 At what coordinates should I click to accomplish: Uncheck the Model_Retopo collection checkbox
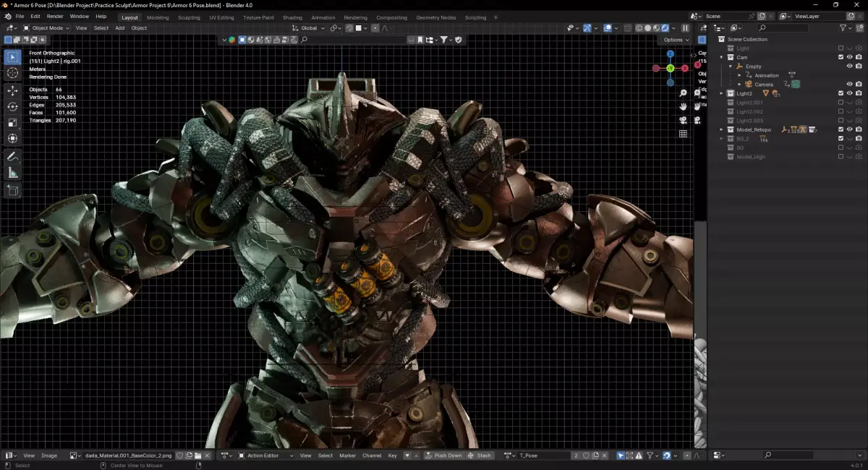(841, 129)
